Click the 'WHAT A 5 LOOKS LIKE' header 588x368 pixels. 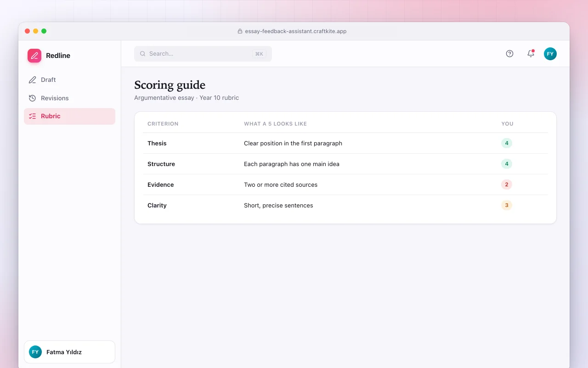(x=275, y=124)
